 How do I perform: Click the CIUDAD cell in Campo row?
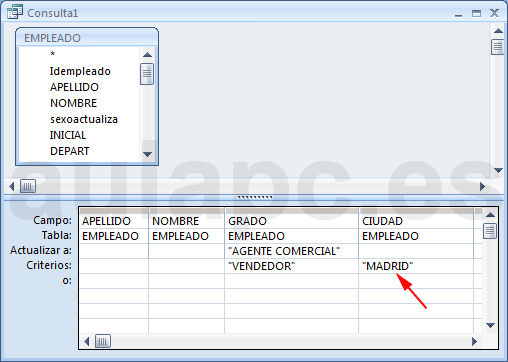coord(416,221)
